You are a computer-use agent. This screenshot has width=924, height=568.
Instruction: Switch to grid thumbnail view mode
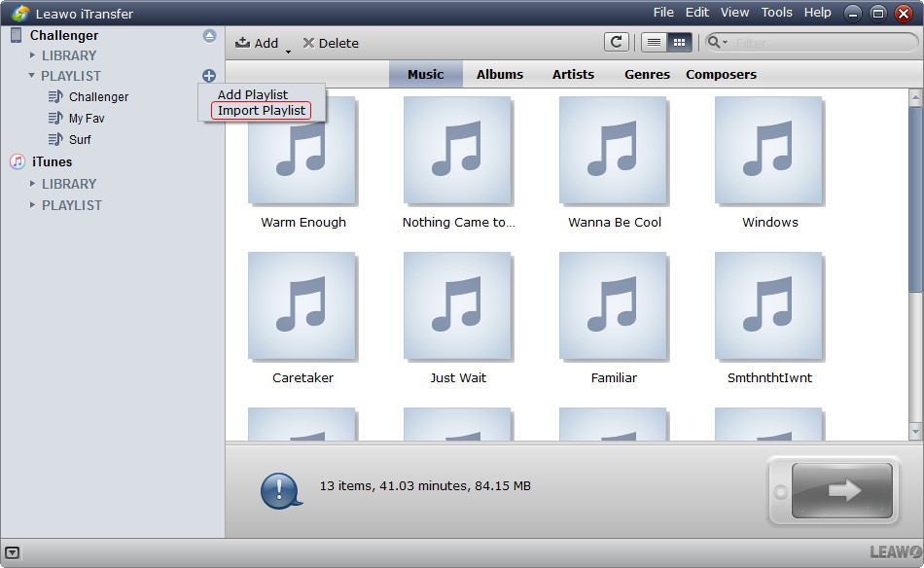coord(679,43)
